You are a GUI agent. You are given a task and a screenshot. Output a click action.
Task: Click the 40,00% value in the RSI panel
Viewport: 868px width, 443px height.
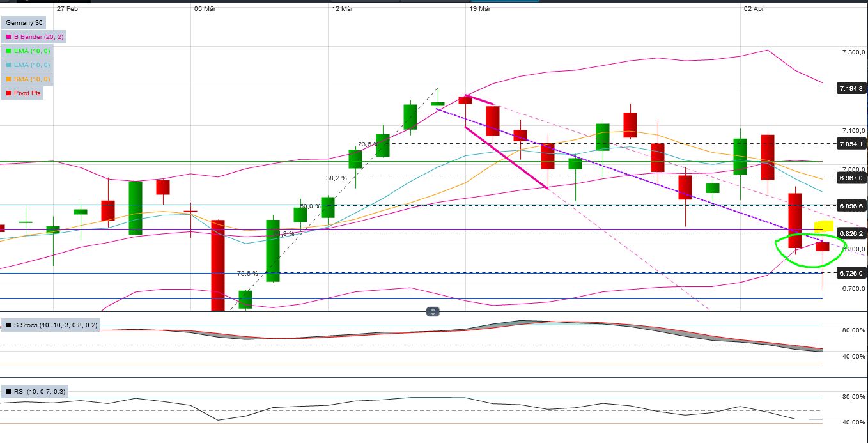point(853,423)
